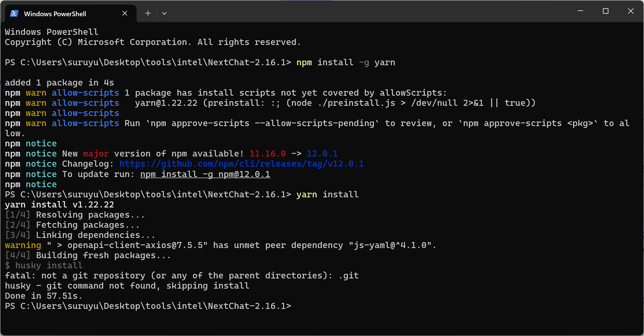The image size is (644, 336).
Task: Click the '$ husky install' line
Action: tap(44, 266)
